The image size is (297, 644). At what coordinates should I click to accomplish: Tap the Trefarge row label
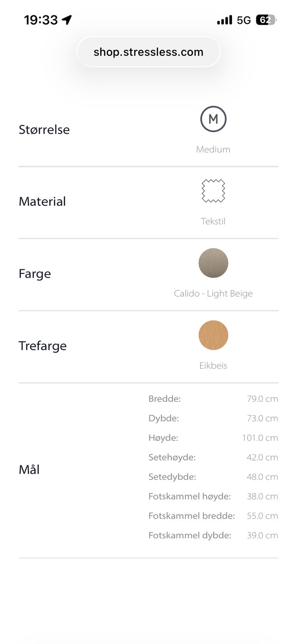(x=43, y=346)
